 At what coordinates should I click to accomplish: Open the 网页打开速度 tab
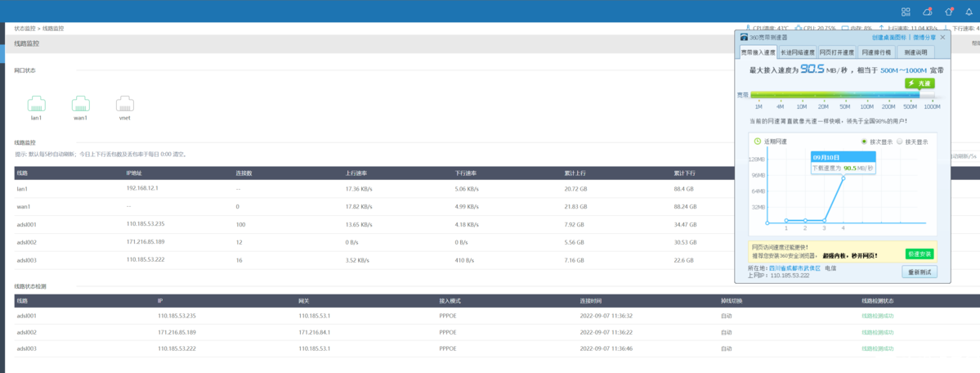click(x=836, y=52)
